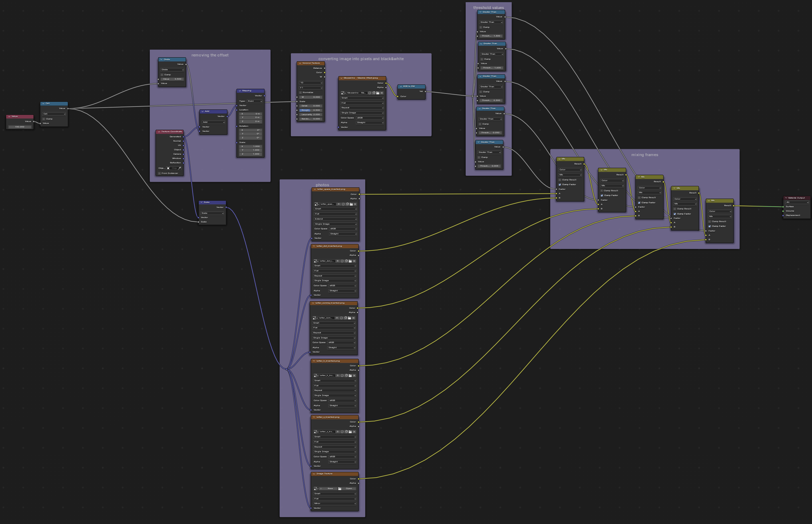Click unlink X icon on letter_space_inverted node
The width and height of the screenshot is (812, 524).
[x=355, y=204]
